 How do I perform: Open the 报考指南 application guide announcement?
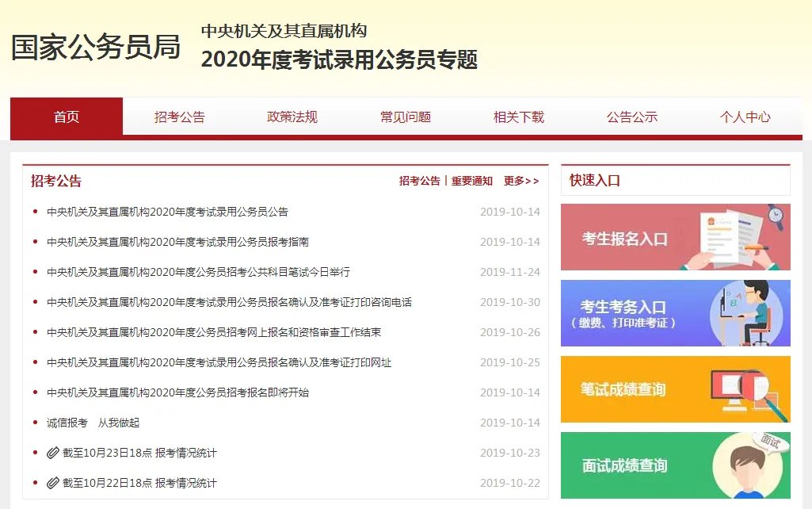pos(167,241)
